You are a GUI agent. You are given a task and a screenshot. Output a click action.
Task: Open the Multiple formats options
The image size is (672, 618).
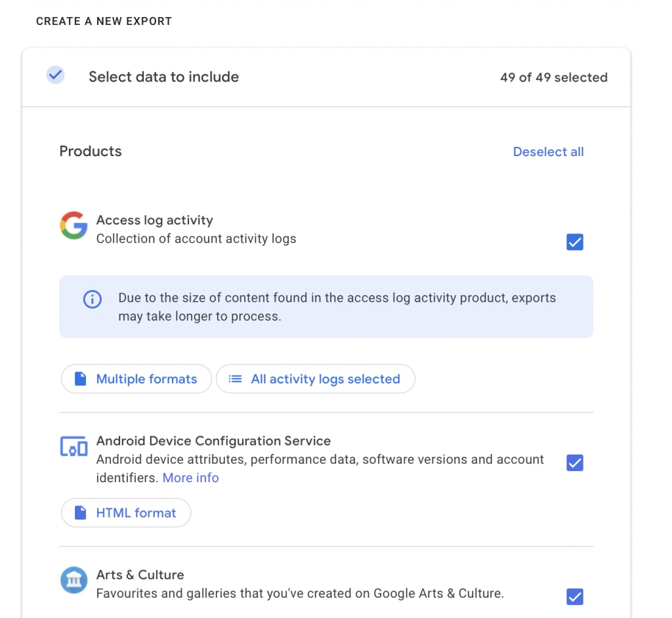(x=136, y=379)
